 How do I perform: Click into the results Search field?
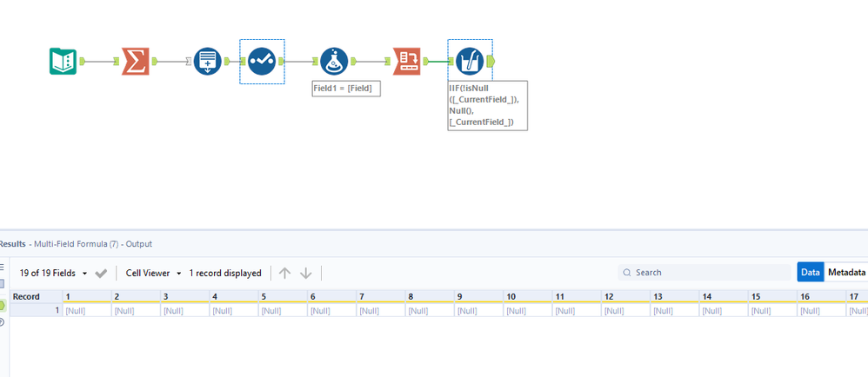pos(704,273)
